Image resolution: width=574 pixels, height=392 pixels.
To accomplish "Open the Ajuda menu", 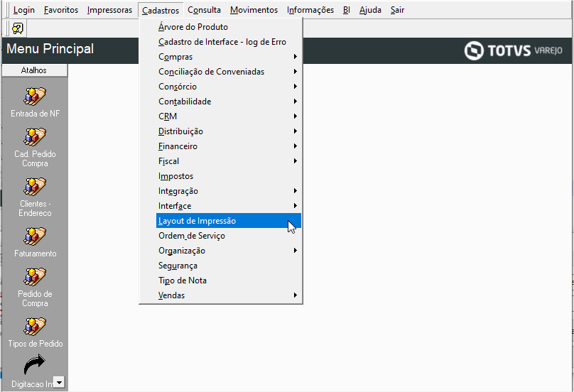I will click(x=370, y=10).
